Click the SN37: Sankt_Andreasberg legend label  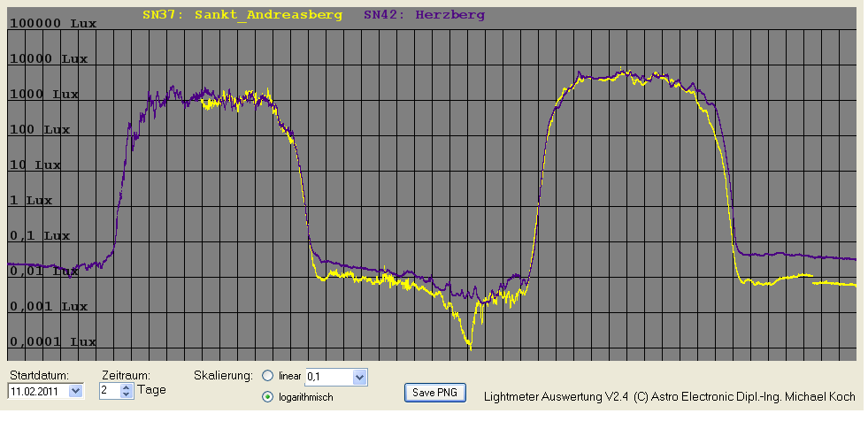[x=242, y=15]
